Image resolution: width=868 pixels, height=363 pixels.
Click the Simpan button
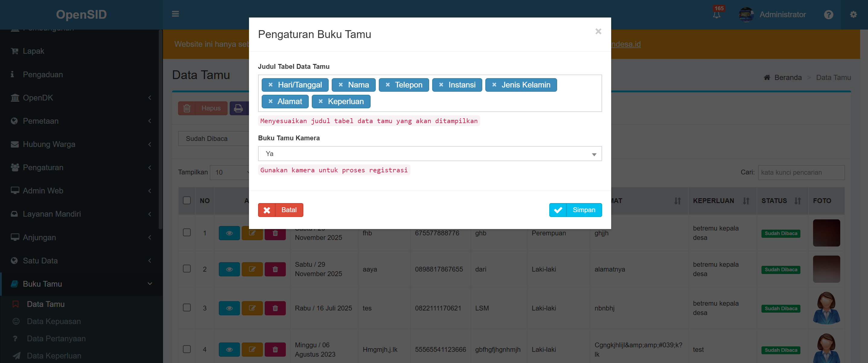tap(575, 210)
